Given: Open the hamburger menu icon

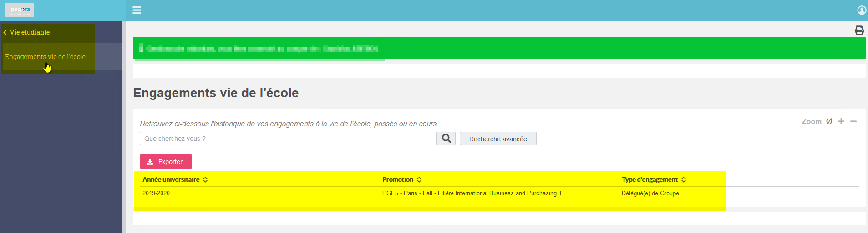Looking at the screenshot, I should (x=137, y=10).
